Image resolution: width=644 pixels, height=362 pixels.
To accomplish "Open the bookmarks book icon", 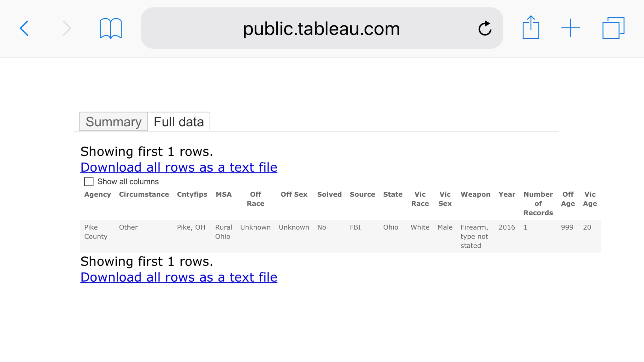I will pyautogui.click(x=110, y=28).
